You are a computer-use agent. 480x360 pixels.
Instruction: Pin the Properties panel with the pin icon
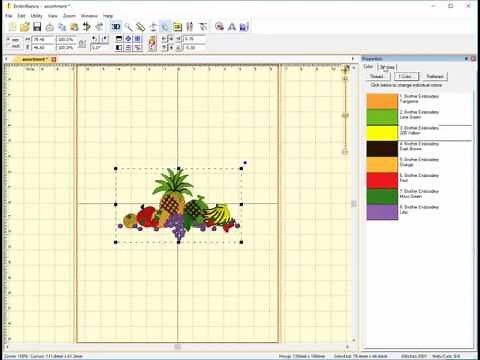(466, 59)
